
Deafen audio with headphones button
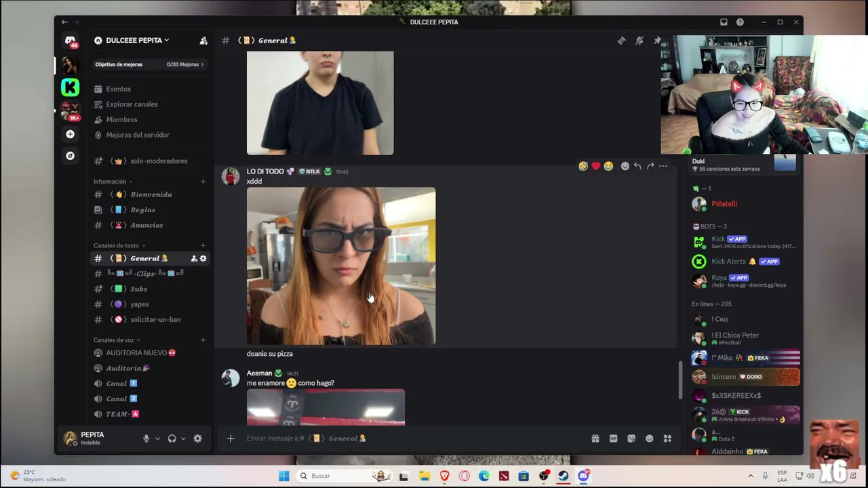[x=172, y=439]
